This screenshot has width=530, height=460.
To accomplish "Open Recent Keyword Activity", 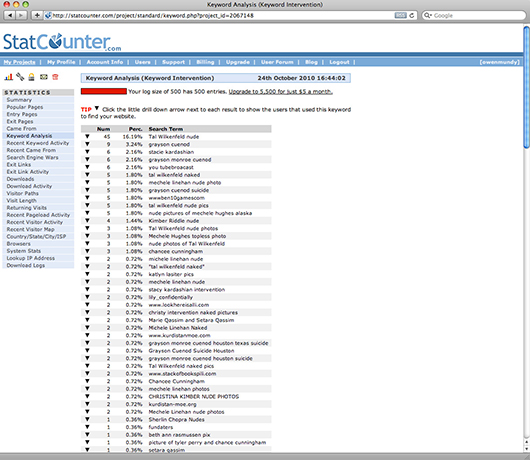I will 38,143.
